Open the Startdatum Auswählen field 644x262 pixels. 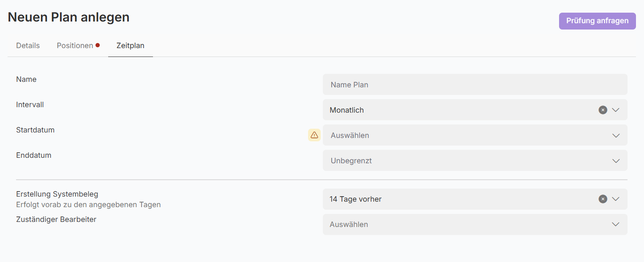tap(465, 135)
